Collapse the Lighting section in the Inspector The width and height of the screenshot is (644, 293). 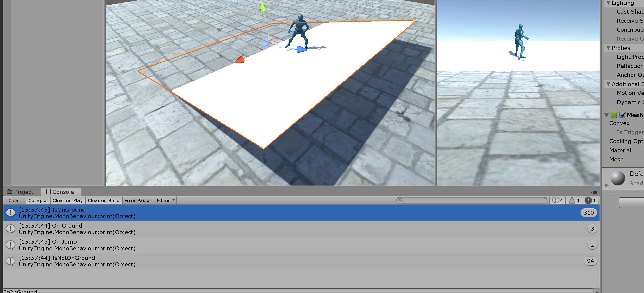tap(608, 3)
